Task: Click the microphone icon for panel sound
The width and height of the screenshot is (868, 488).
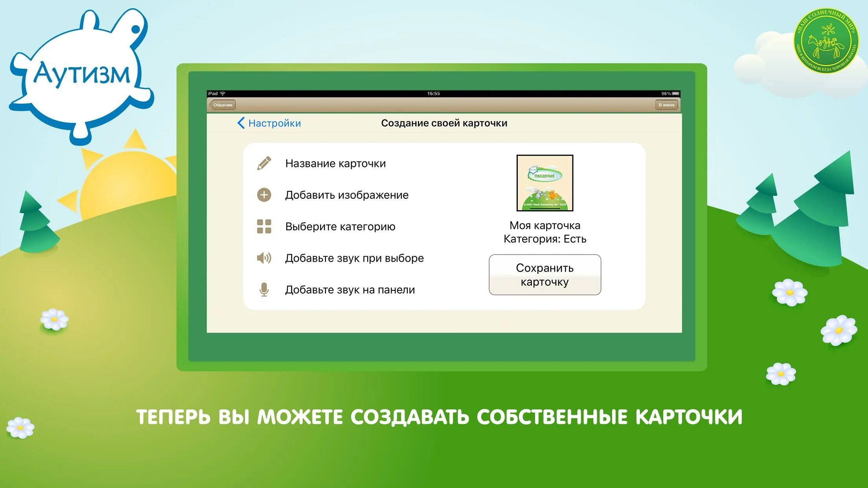Action: click(x=264, y=290)
